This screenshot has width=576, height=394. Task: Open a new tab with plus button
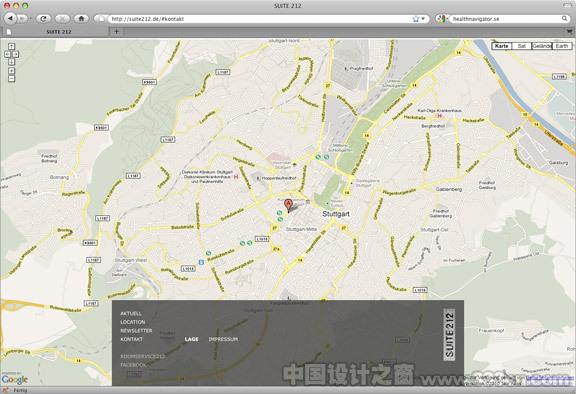point(116,32)
